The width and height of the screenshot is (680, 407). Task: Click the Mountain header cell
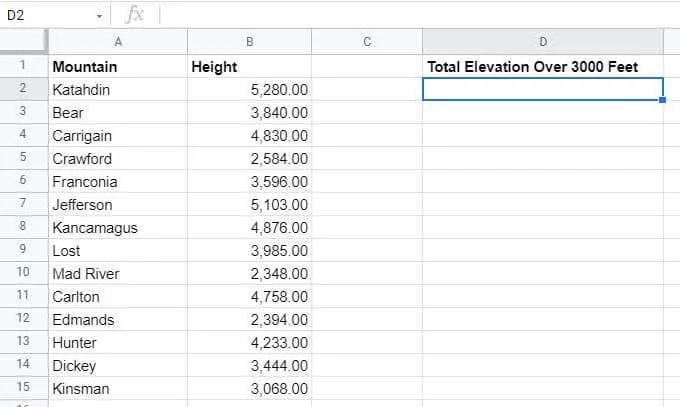tap(118, 66)
